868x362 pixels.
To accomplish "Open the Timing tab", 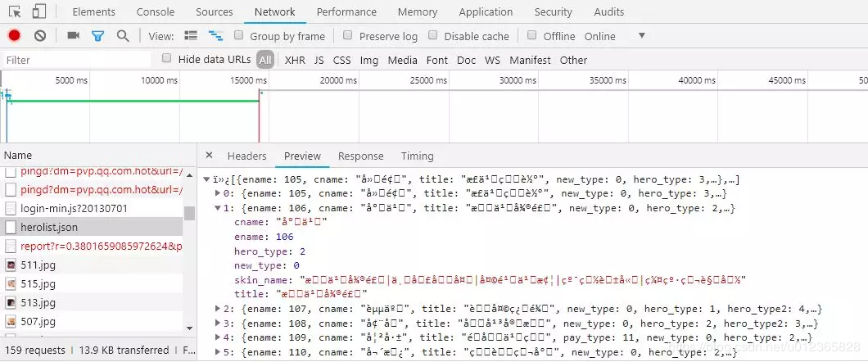I will tap(418, 156).
